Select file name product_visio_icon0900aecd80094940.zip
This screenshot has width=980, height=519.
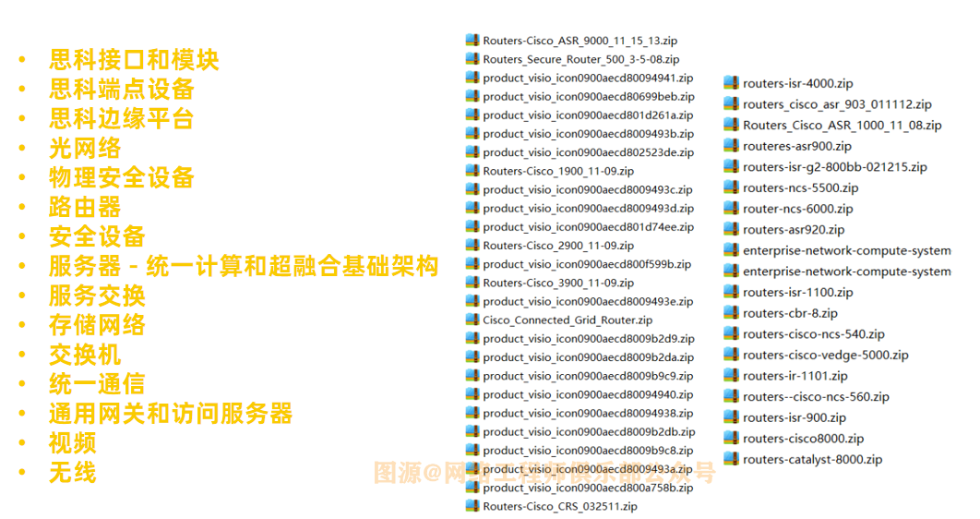[x=588, y=394]
